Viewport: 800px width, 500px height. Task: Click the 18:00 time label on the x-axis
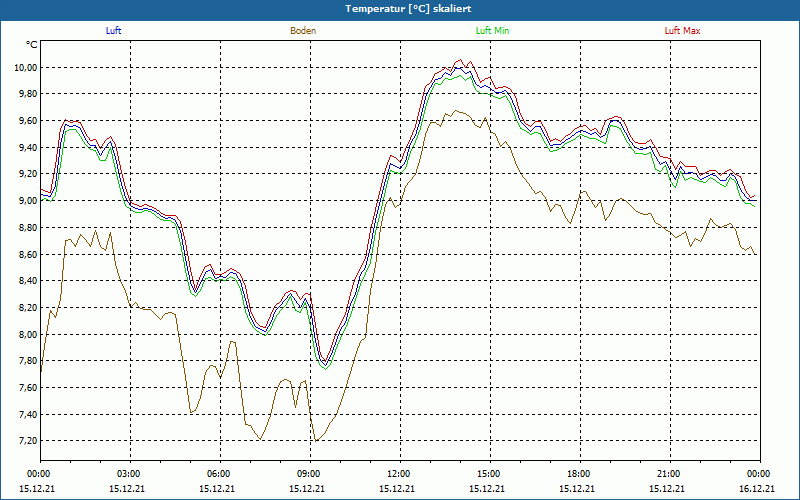[x=580, y=474]
